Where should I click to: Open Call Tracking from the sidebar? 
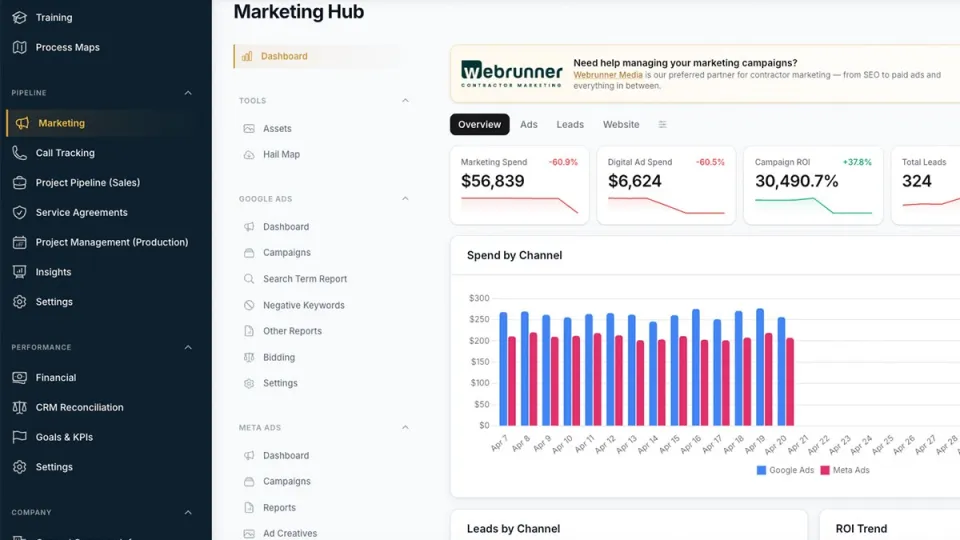[x=65, y=153]
